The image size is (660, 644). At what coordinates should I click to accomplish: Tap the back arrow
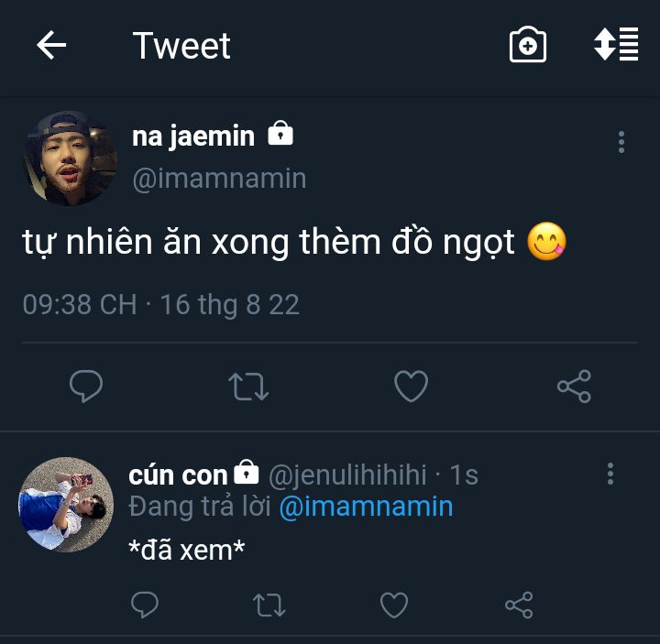tap(51, 45)
